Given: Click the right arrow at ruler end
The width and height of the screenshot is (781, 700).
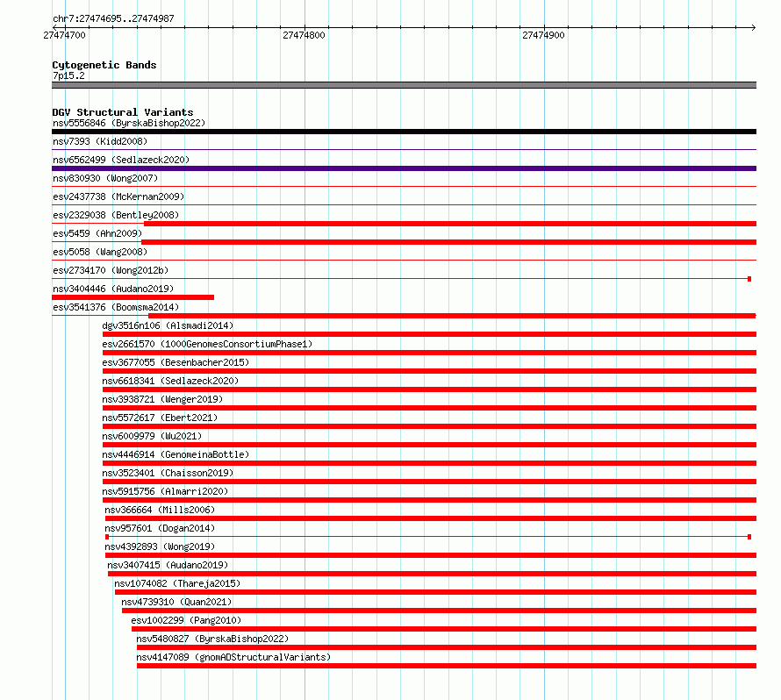Looking at the screenshot, I should point(753,27).
